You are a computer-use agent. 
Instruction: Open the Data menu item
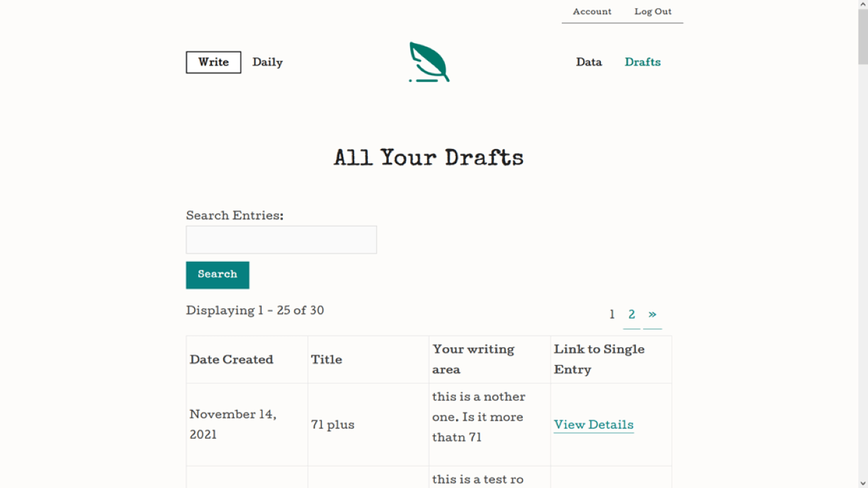click(588, 62)
